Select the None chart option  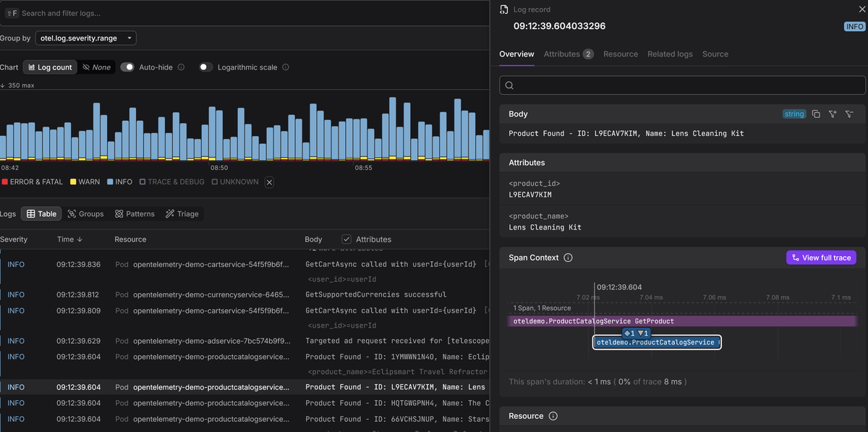click(x=96, y=67)
